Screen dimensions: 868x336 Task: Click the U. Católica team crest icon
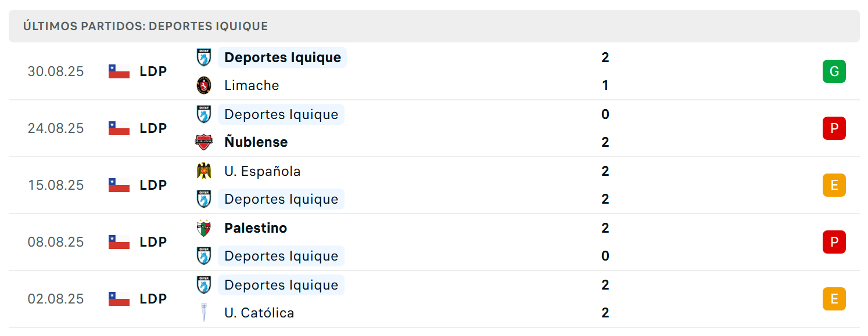pyautogui.click(x=204, y=313)
